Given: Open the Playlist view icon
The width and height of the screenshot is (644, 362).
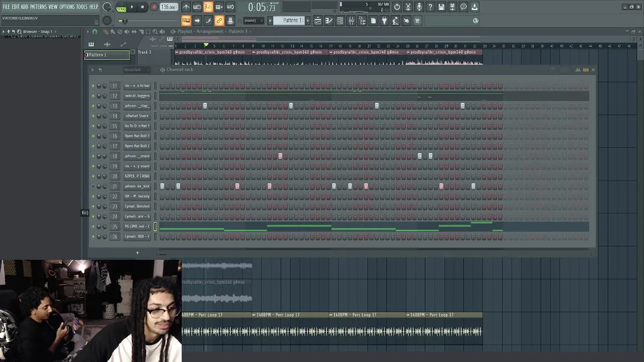Looking at the screenshot, I should click(318, 21).
